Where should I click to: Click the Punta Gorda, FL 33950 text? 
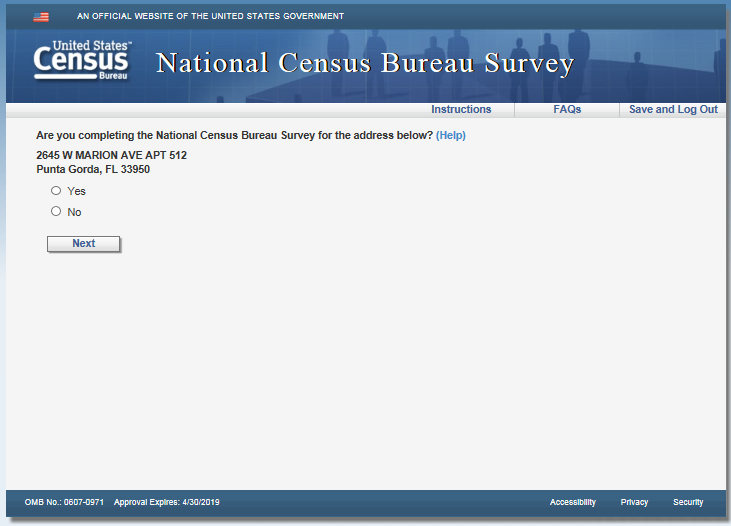(x=93, y=169)
